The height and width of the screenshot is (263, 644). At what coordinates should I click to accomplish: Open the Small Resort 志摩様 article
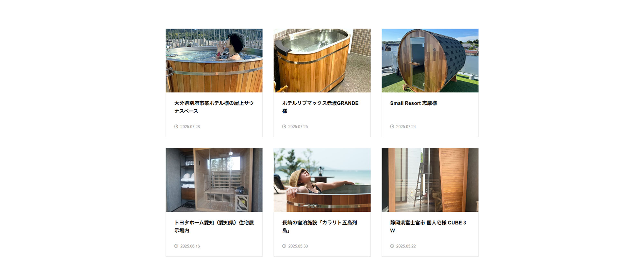click(413, 103)
